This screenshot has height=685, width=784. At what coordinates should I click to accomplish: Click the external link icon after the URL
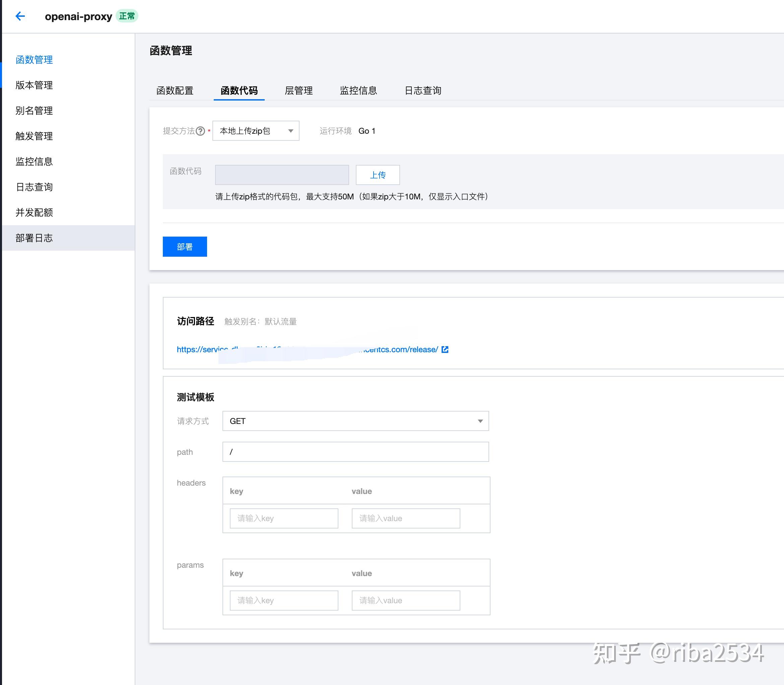[445, 350]
